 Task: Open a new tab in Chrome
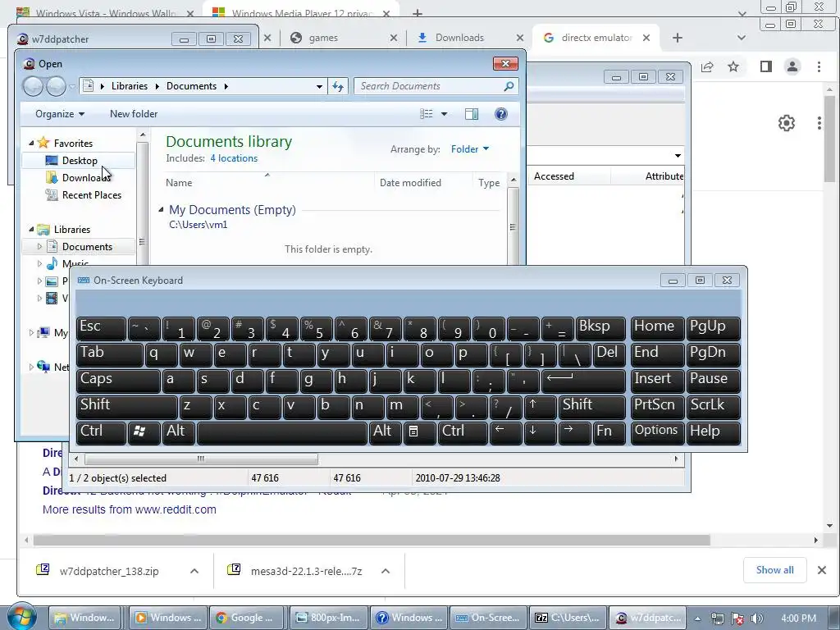677,38
